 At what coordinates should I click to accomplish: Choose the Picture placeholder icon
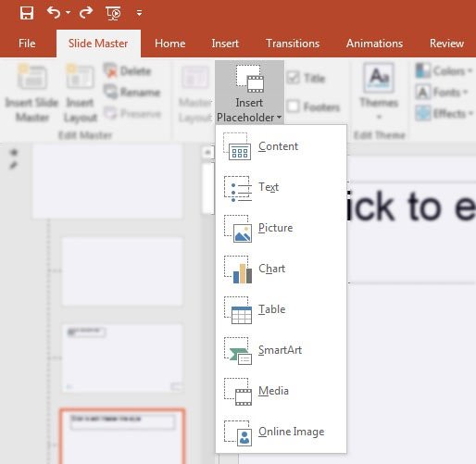tap(238, 229)
